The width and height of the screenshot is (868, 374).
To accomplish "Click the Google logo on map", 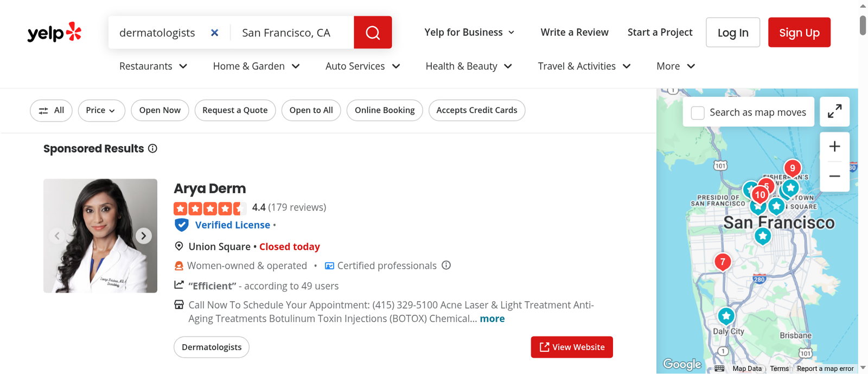I will tap(682, 364).
